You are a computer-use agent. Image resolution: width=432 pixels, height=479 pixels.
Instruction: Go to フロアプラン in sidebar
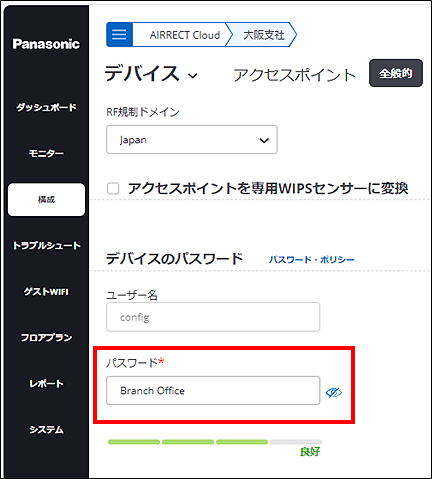point(46,337)
